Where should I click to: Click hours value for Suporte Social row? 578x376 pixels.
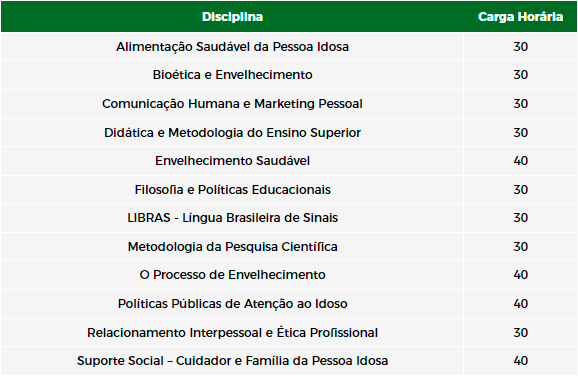pos(520,361)
